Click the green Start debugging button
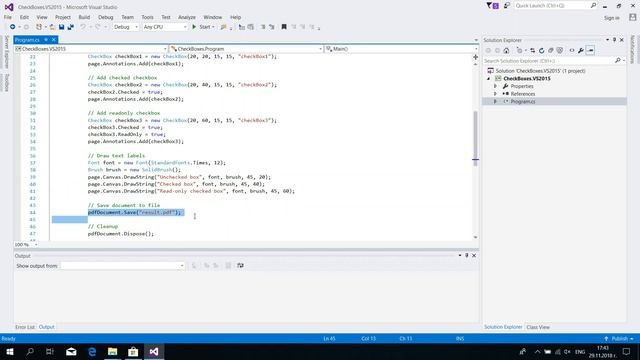 tap(203, 27)
